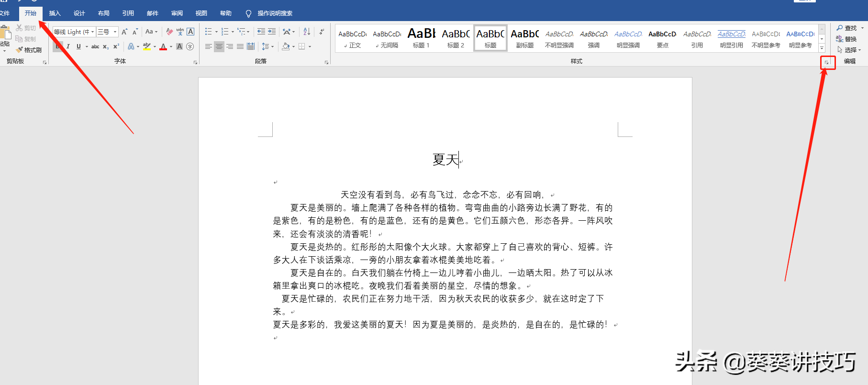Open the Phonetic Guide (wén) tool
Viewport: 868px width, 385px height.
pos(180,32)
